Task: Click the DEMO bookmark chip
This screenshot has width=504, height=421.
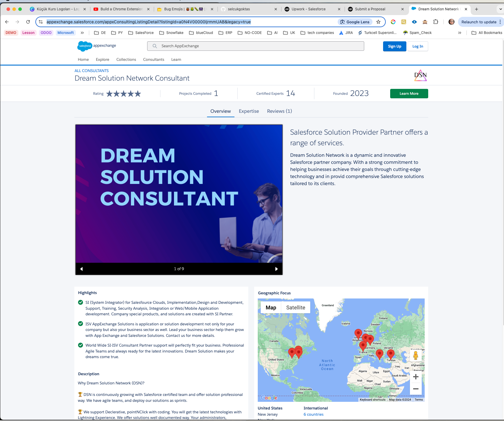Action: 11,33
